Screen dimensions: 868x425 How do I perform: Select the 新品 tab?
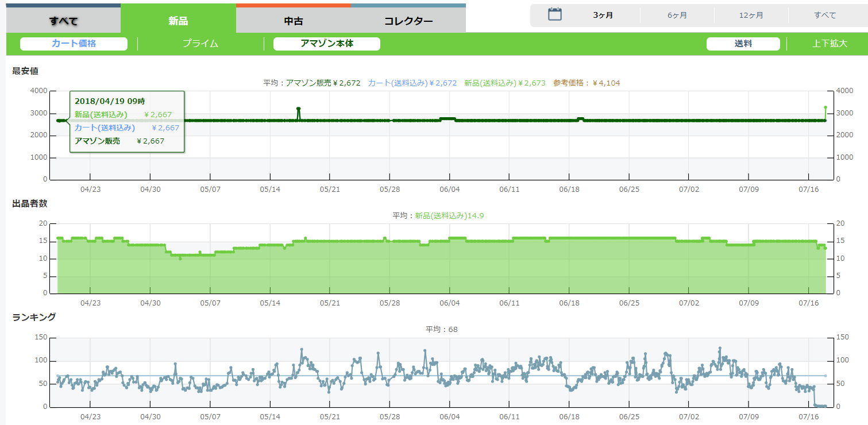pos(178,21)
